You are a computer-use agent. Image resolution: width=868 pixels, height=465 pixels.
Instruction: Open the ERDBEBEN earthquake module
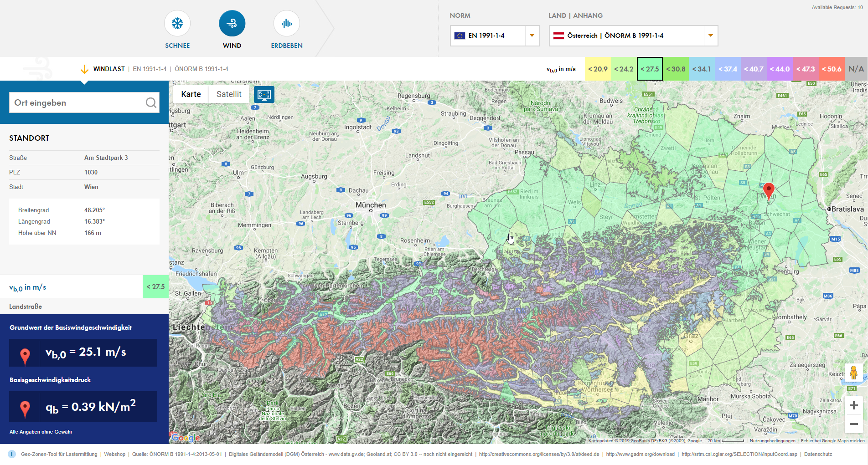286,23
